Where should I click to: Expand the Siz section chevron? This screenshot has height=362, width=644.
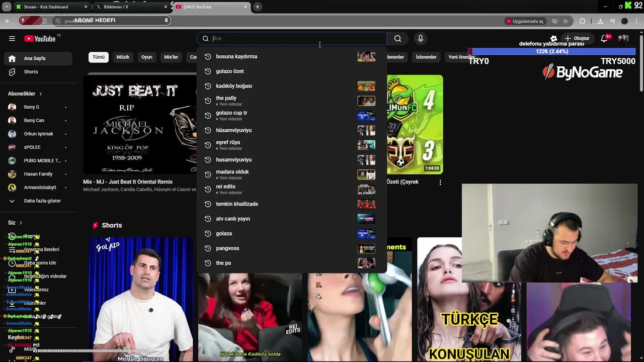pyautogui.click(x=21, y=223)
